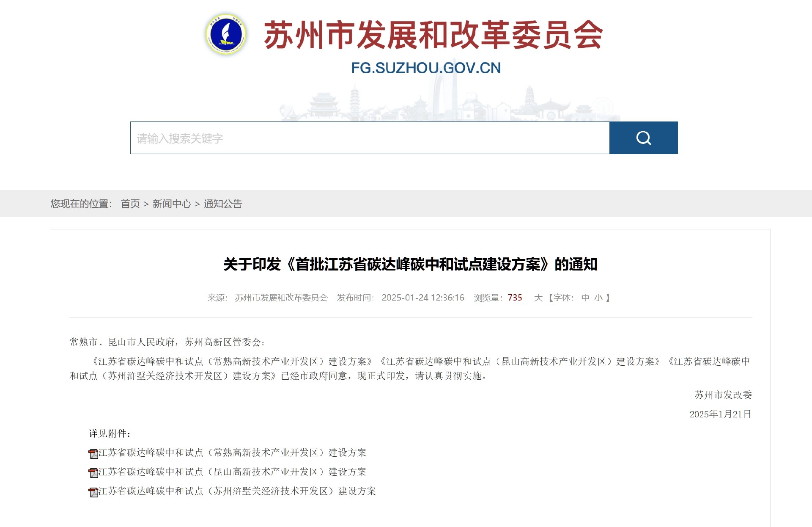Set font size to 中

(x=585, y=298)
